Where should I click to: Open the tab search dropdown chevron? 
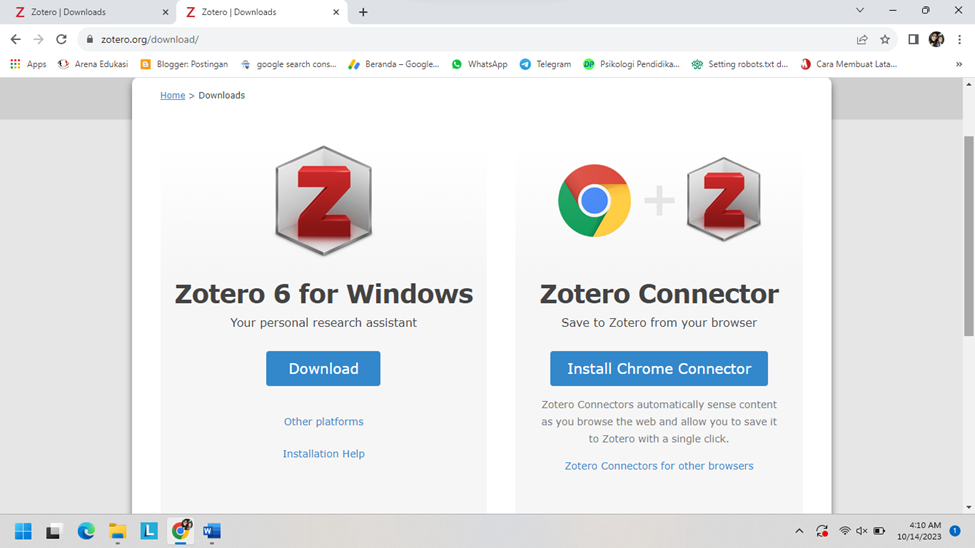[x=860, y=10]
